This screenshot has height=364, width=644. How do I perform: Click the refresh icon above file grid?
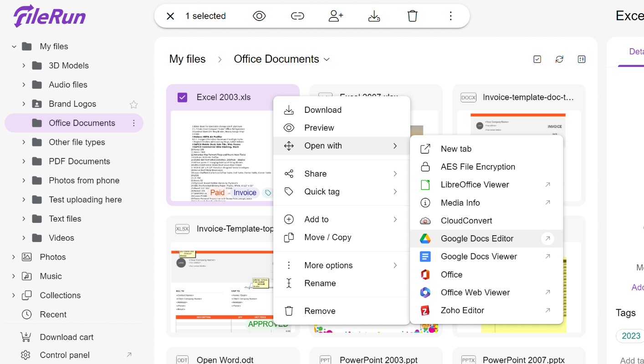(559, 59)
